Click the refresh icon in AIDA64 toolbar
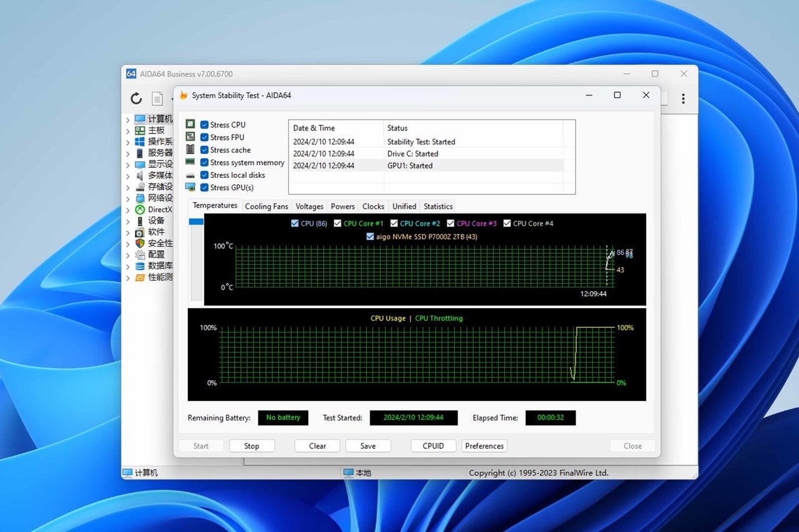799x532 pixels. tap(136, 99)
